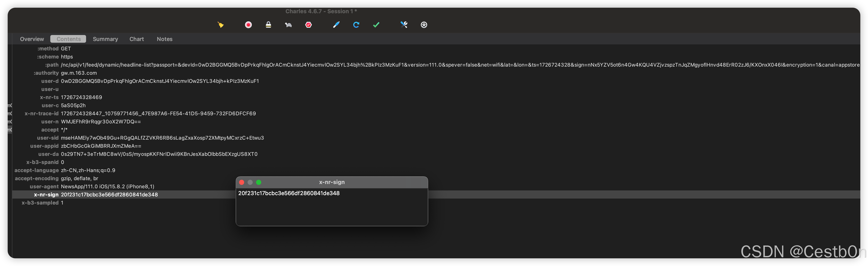868x266 pixels.
Task: Open the Tools wrench and screwdriver icon
Action: (404, 25)
